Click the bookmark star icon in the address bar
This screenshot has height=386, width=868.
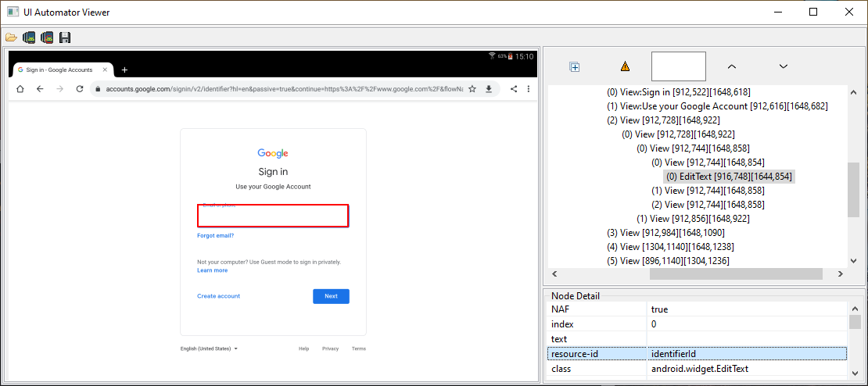coord(472,88)
